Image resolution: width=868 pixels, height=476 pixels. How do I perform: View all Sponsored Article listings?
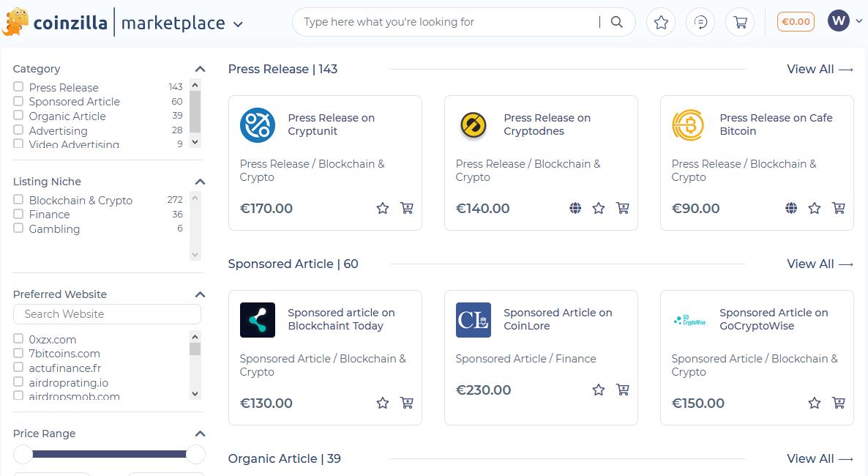820,264
